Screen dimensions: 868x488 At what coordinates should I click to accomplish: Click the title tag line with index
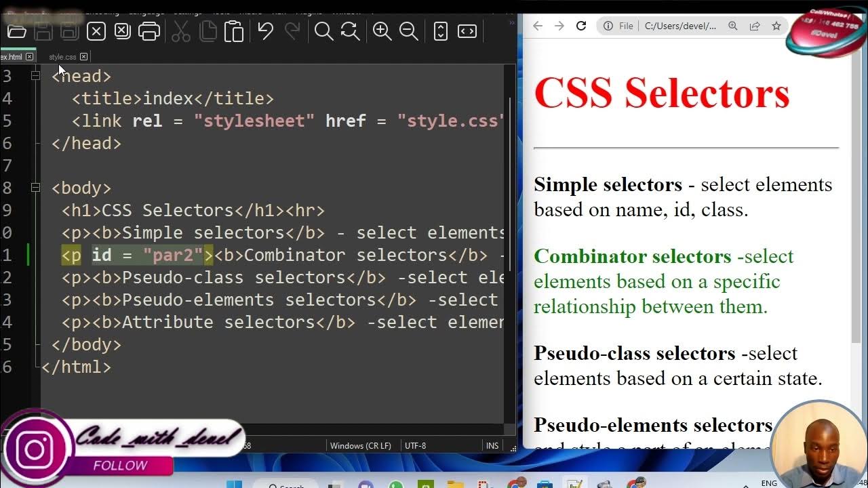[173, 98]
